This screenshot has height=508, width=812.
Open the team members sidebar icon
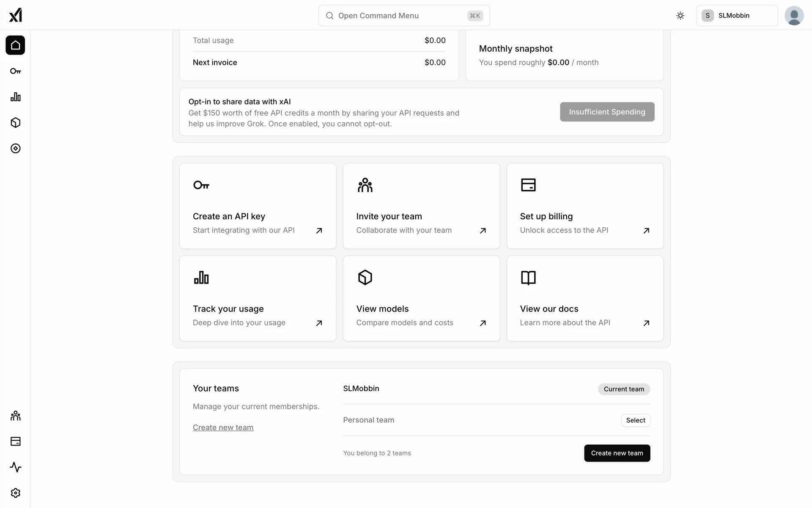point(15,416)
